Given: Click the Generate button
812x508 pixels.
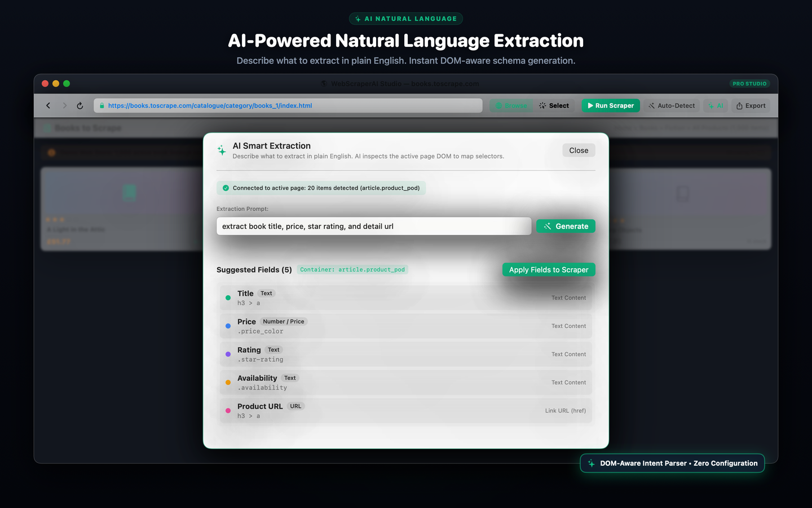Looking at the screenshot, I should click(566, 226).
